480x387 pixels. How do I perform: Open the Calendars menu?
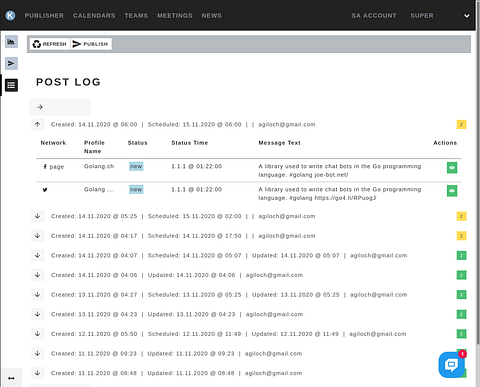click(x=94, y=16)
